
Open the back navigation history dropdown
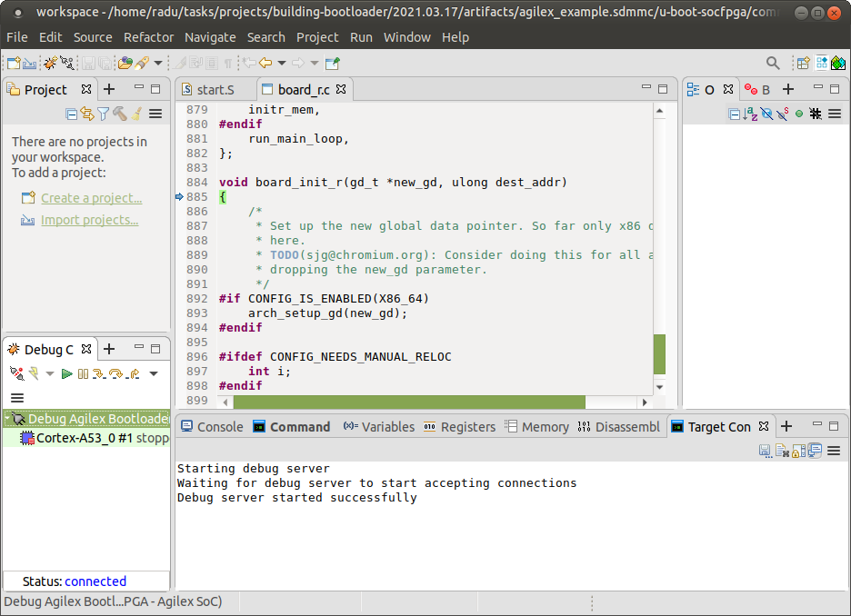point(282,63)
